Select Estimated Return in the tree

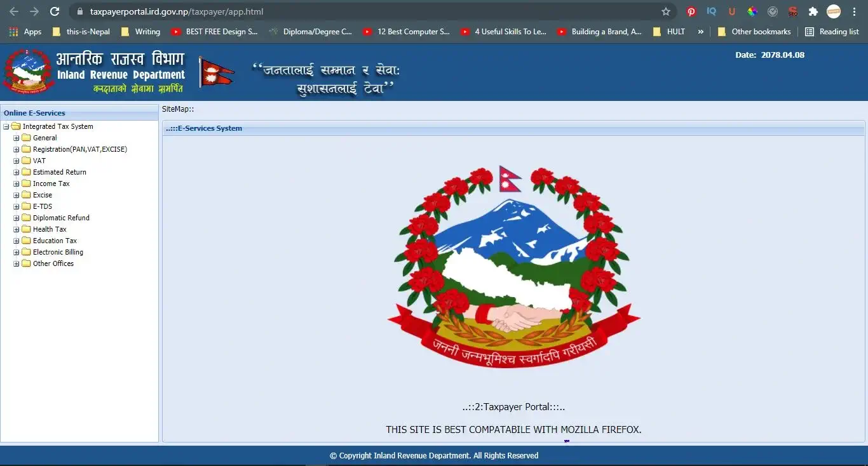coord(60,172)
